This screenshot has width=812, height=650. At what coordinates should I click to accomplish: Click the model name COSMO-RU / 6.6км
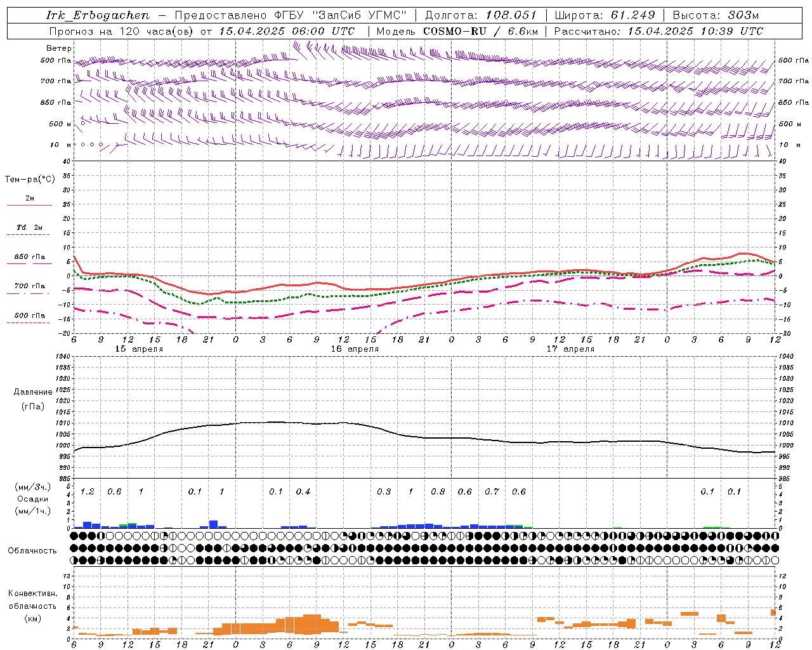click(x=481, y=31)
